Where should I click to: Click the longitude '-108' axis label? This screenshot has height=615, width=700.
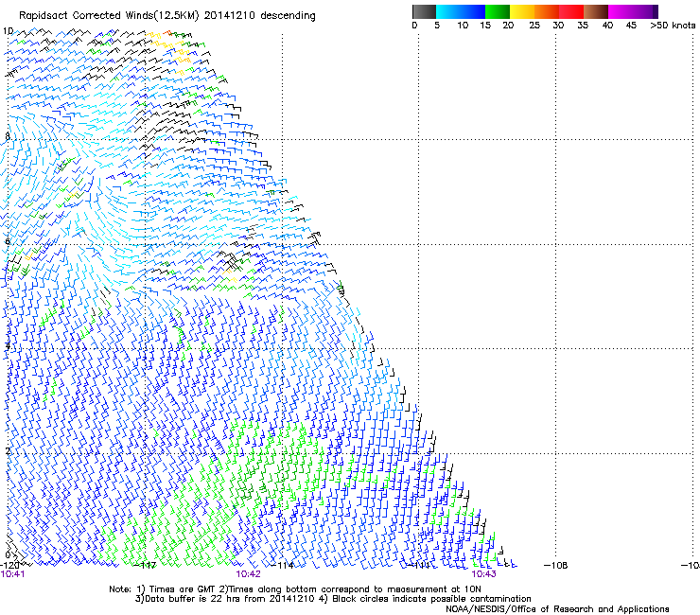[556, 566]
